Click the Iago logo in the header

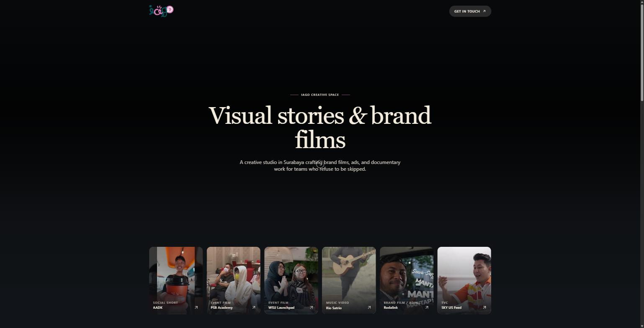pos(161,10)
